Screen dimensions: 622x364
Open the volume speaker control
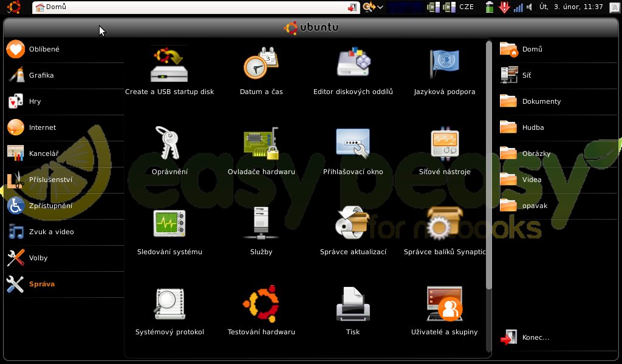click(529, 7)
